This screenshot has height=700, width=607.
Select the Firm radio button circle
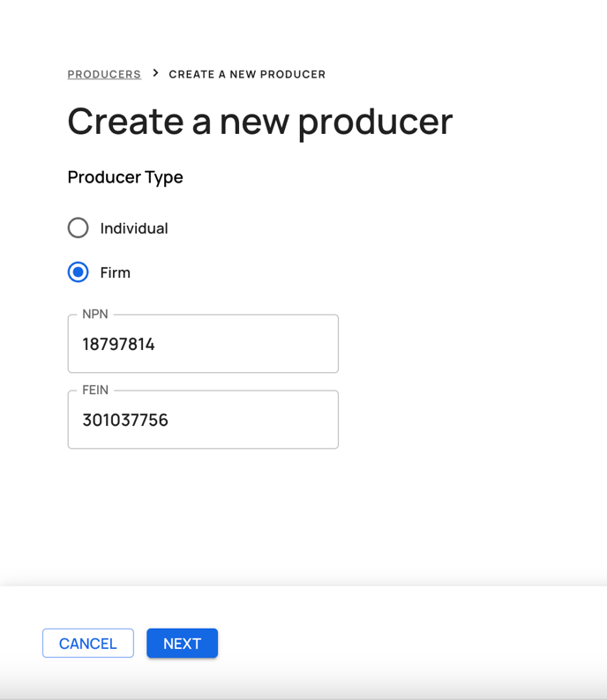coord(79,272)
